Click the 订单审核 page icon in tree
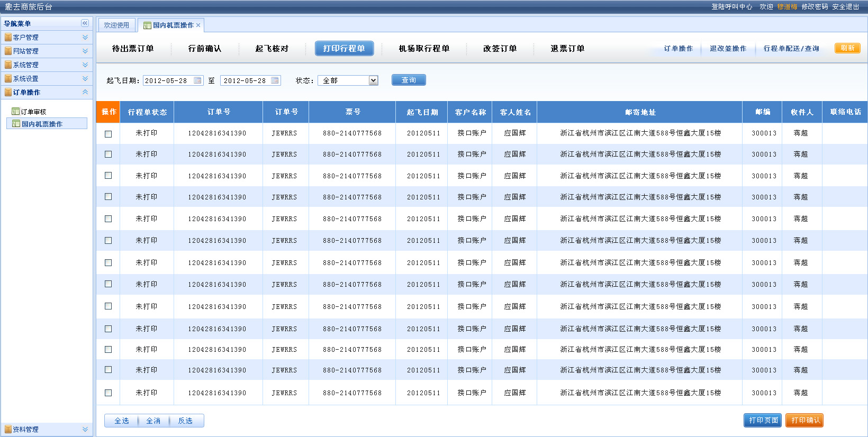Image resolution: width=868 pixels, height=437 pixels. [x=16, y=112]
